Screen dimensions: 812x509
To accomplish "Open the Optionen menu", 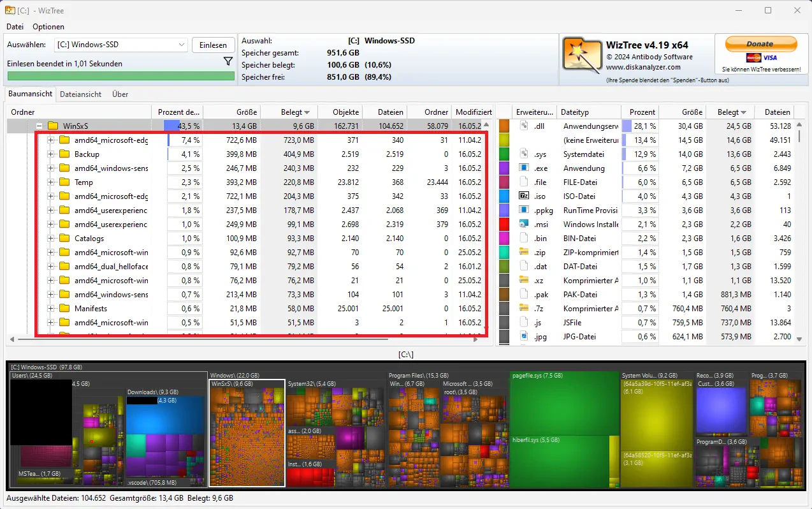I will click(48, 27).
